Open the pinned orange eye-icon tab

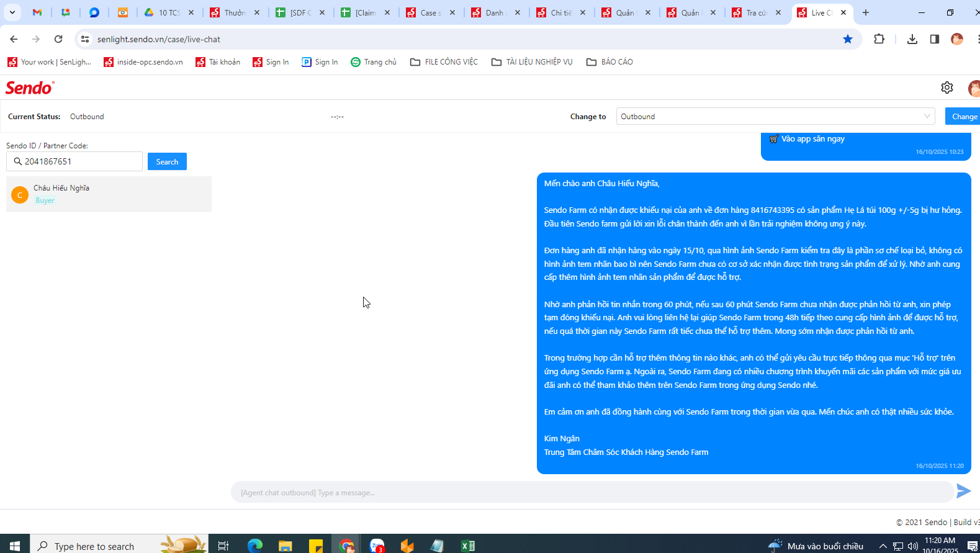[x=123, y=12]
